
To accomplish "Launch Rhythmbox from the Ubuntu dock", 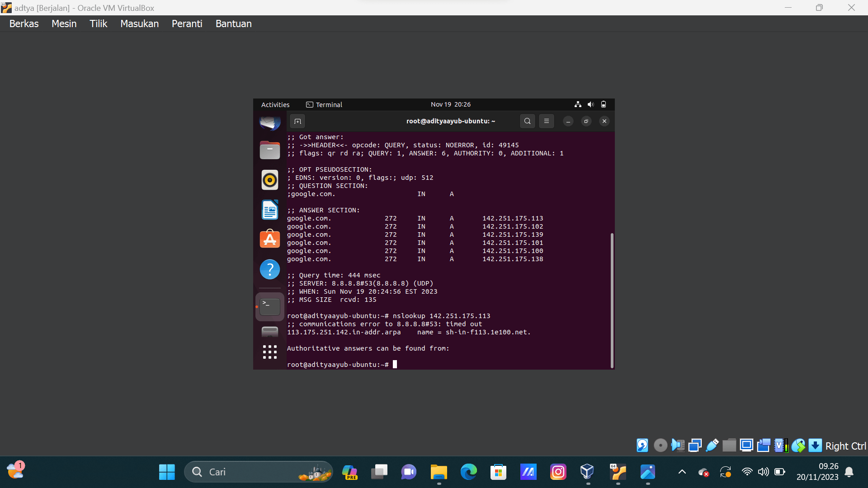I will [270, 180].
